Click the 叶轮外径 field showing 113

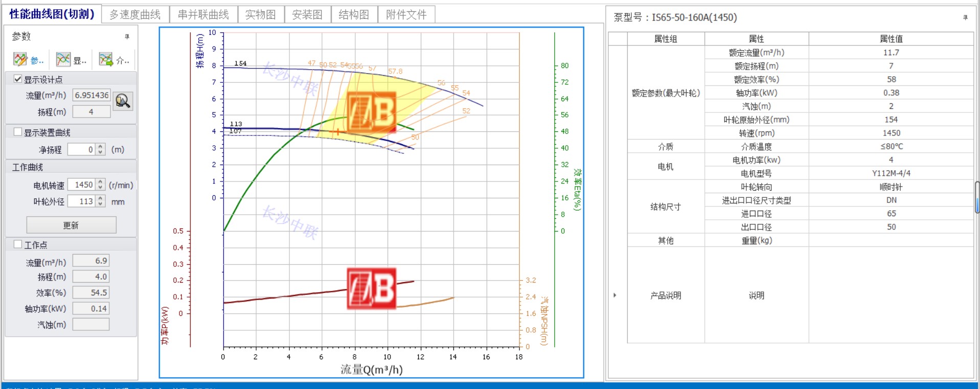[x=82, y=201]
